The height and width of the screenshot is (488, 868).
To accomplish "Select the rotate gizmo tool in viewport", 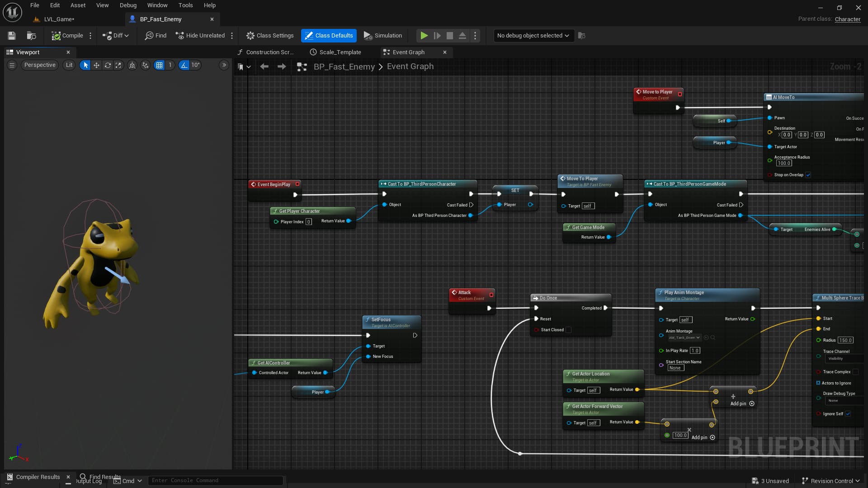I will click(108, 65).
